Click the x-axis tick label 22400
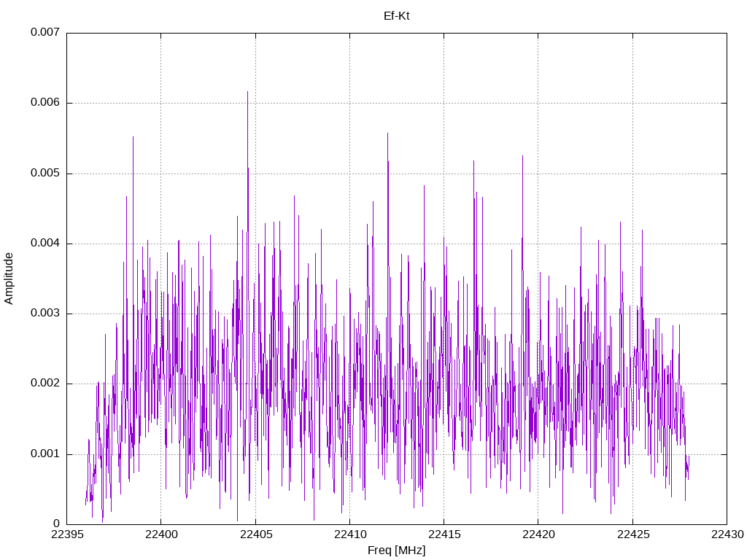The image size is (747, 560). click(161, 534)
